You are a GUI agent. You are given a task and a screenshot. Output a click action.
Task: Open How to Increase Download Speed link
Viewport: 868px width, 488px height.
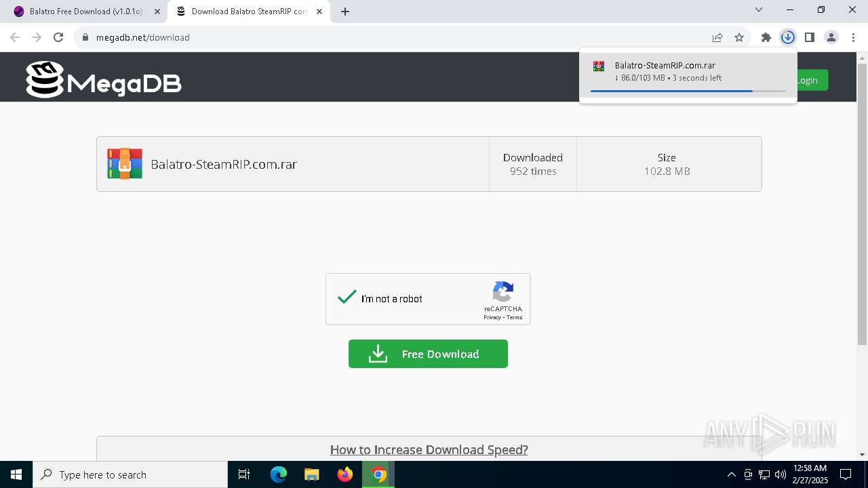coord(429,449)
